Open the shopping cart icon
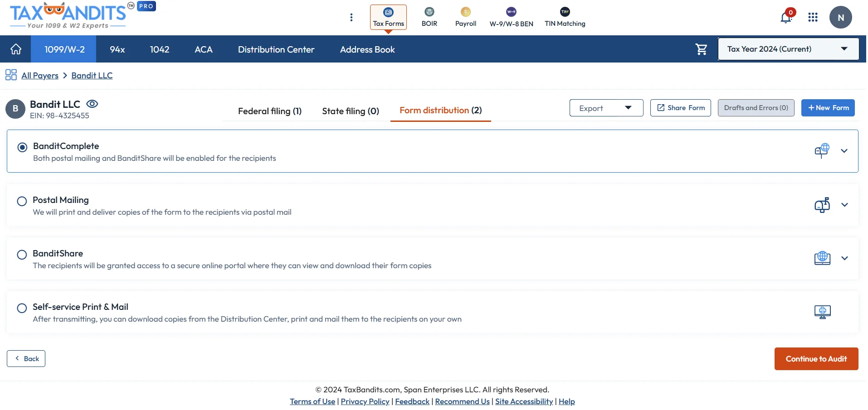This screenshot has height=410, width=868. pos(701,49)
